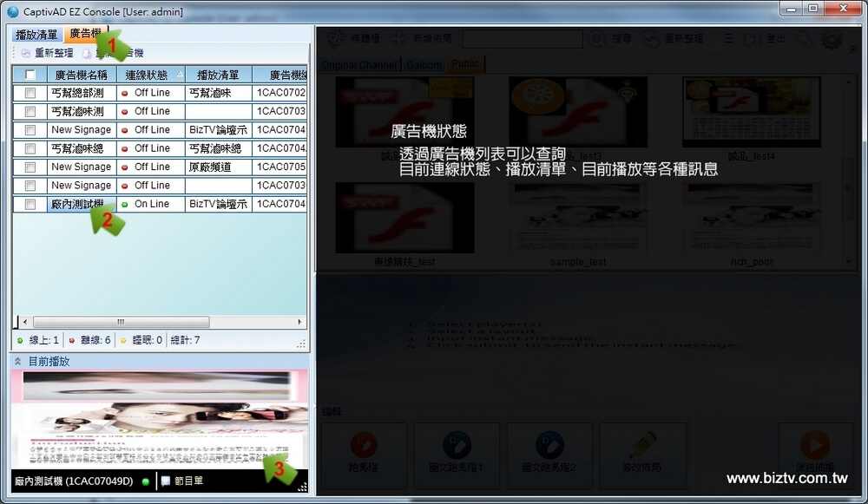Toggle the select-all checkbox in table header

pos(30,75)
